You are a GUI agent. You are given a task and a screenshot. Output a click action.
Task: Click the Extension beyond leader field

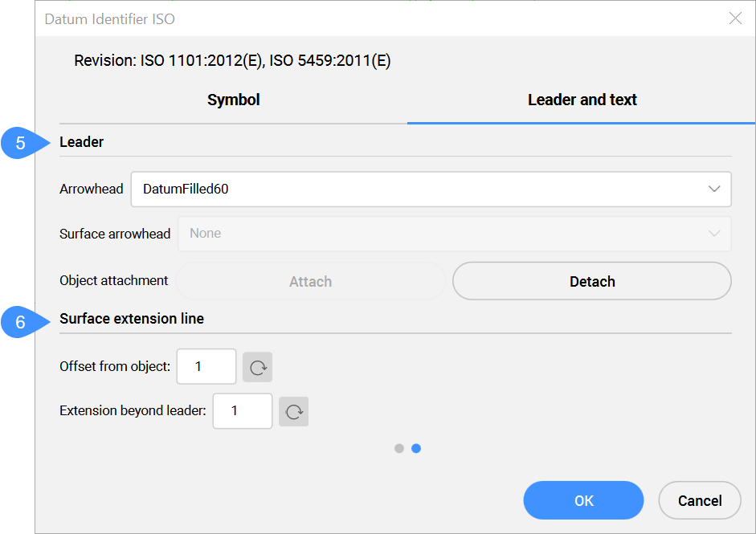coord(242,411)
